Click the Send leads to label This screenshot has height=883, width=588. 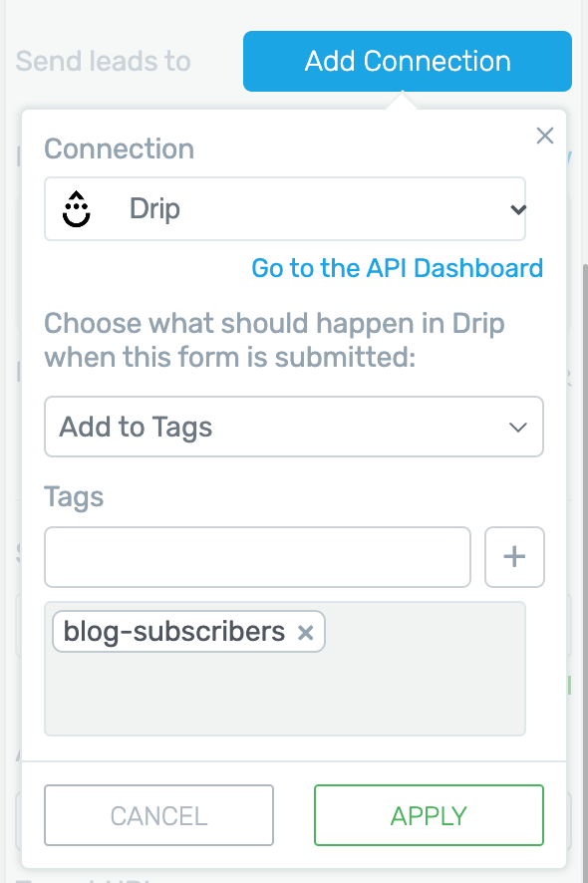pyautogui.click(x=103, y=61)
